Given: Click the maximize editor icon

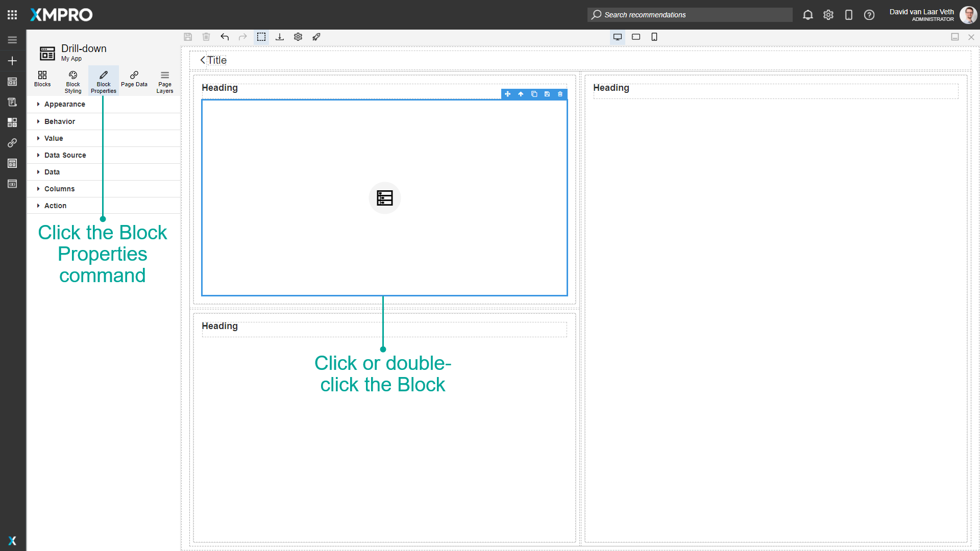Looking at the screenshot, I should tap(955, 37).
